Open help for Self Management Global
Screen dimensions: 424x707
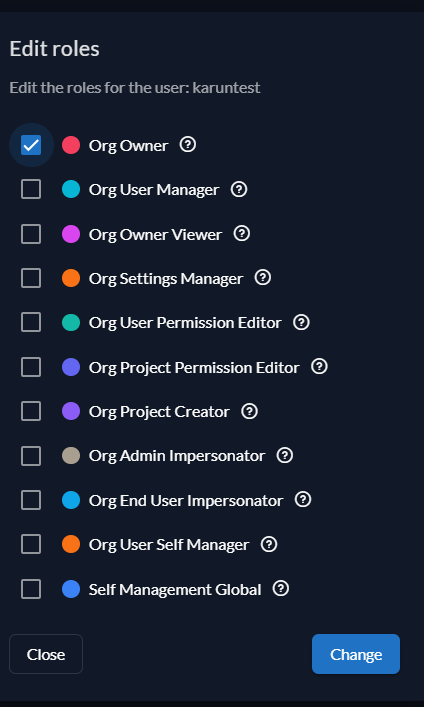click(281, 588)
